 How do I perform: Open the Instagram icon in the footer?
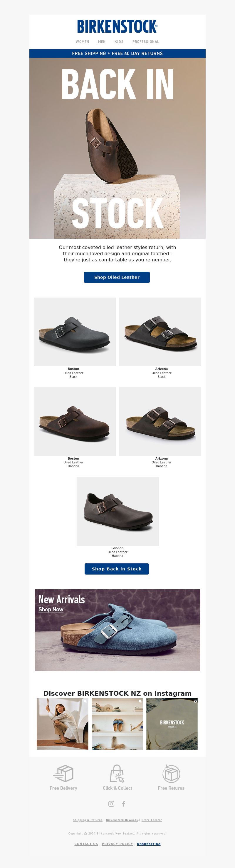click(x=111, y=804)
